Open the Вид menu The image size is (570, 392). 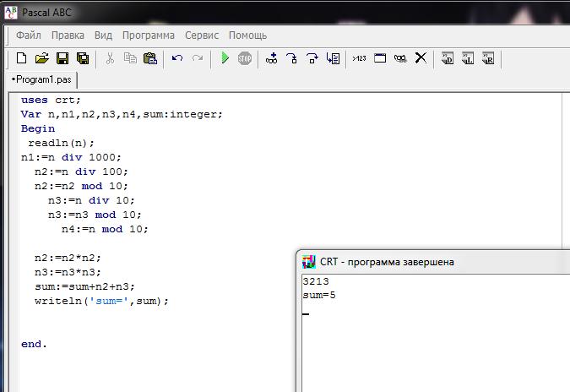(103, 35)
